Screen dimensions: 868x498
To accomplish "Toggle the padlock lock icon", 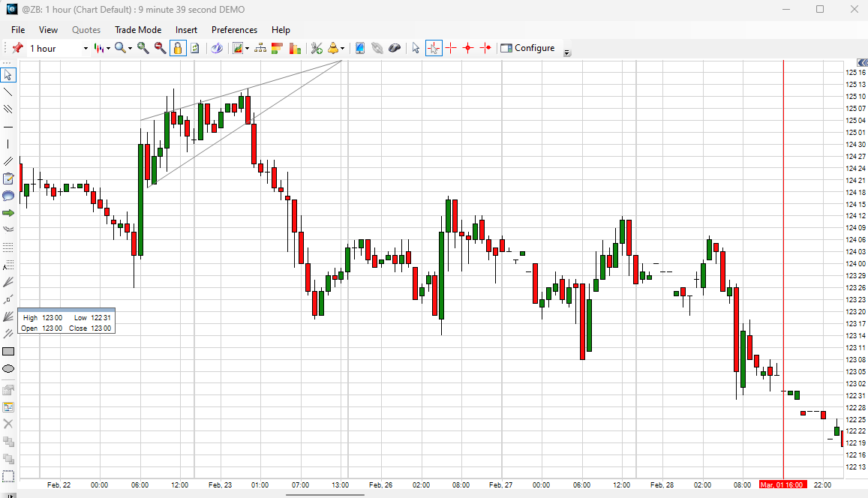I will click(178, 48).
